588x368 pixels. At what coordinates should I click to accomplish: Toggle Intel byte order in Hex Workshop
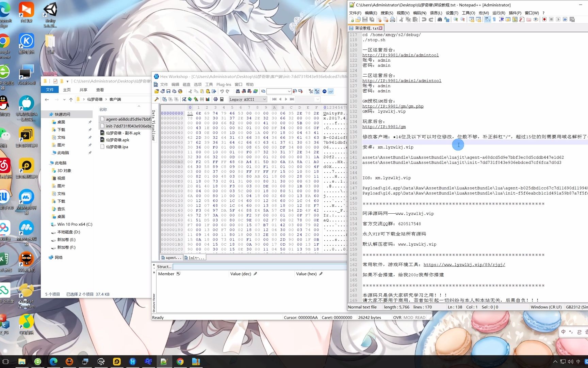coord(331,91)
